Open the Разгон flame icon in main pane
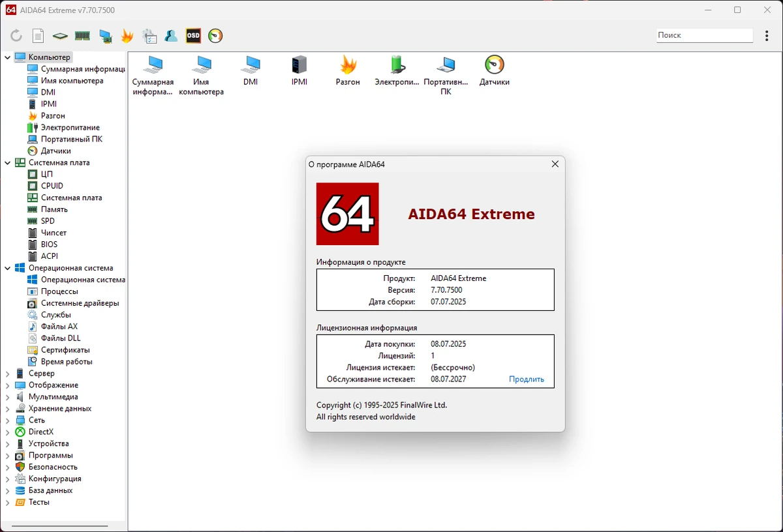 (x=348, y=70)
